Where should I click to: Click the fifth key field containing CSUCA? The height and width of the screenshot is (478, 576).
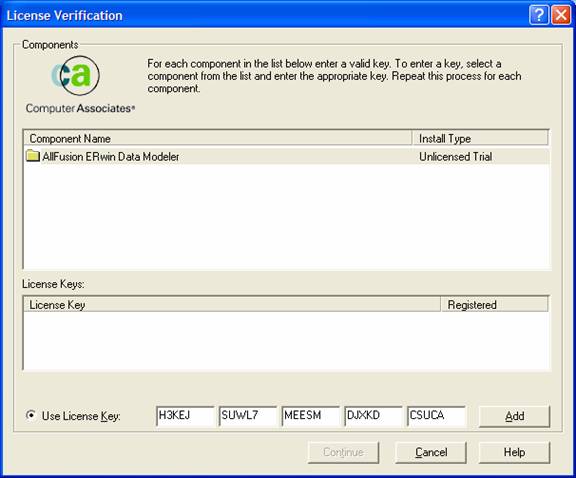[x=436, y=416]
